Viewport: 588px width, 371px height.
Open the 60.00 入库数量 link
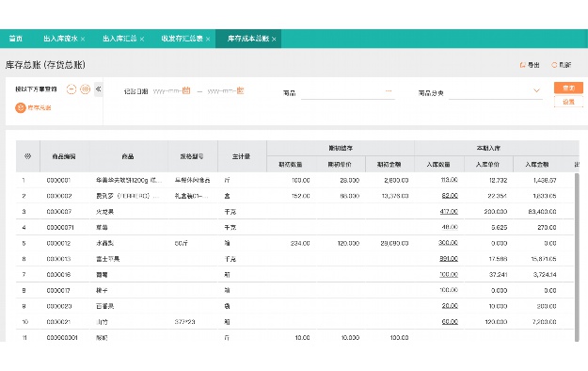pyautogui.click(x=450, y=322)
